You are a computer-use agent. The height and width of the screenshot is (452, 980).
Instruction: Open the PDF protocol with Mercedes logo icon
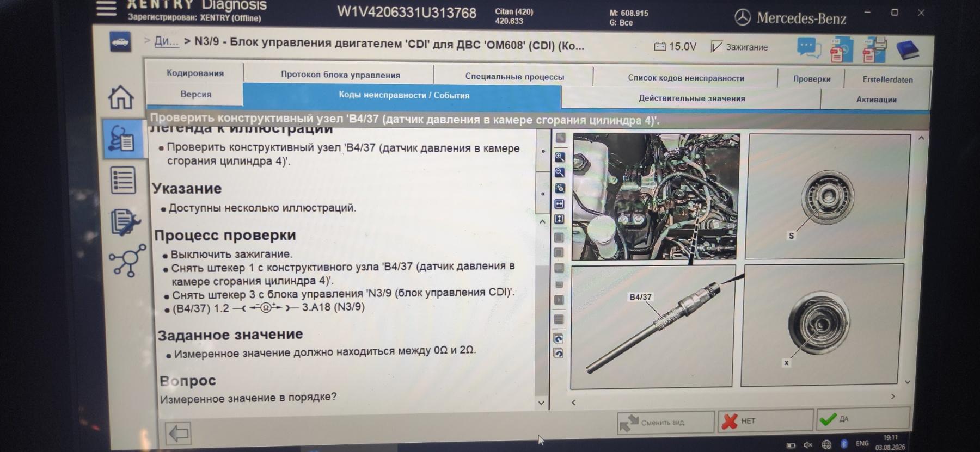841,49
